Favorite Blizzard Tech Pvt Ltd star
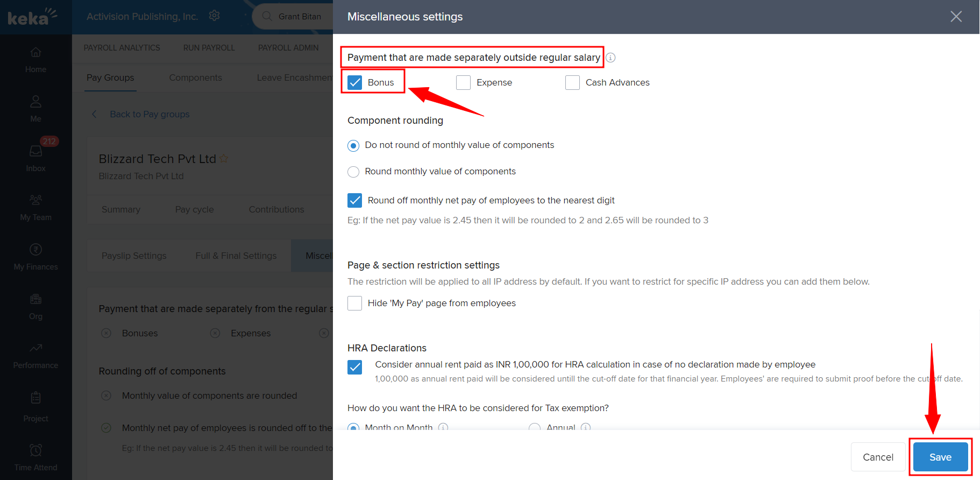The width and height of the screenshot is (980, 480). [224, 159]
